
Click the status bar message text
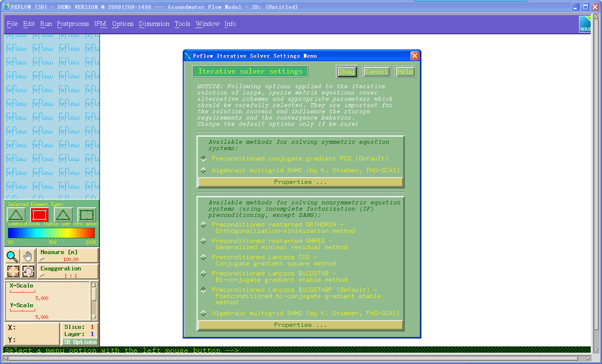121,350
